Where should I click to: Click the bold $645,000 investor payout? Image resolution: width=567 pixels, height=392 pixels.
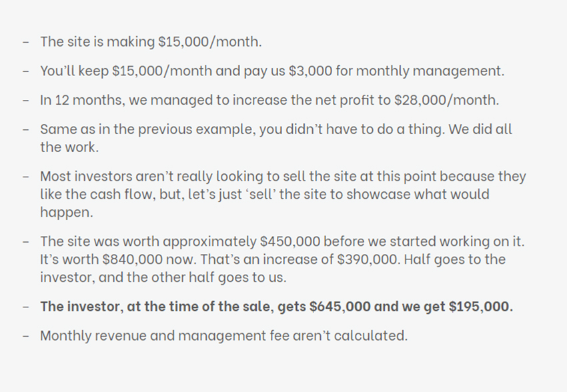click(340, 307)
